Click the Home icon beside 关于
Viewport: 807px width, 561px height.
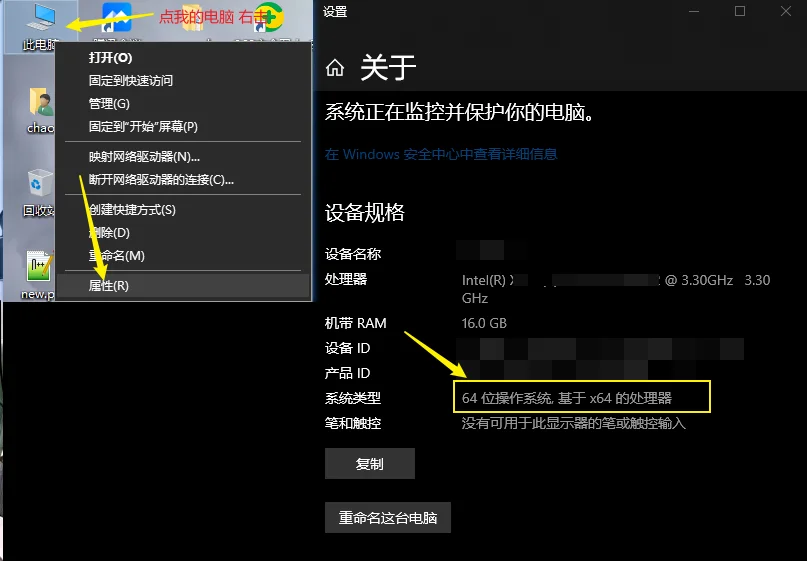coord(335,67)
